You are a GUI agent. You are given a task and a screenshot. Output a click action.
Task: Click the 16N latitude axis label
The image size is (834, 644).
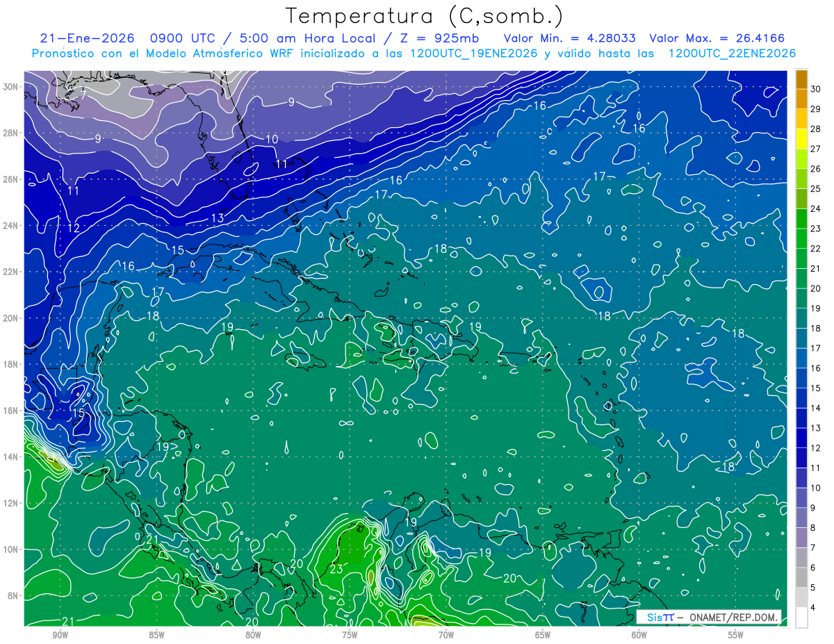pyautogui.click(x=11, y=411)
